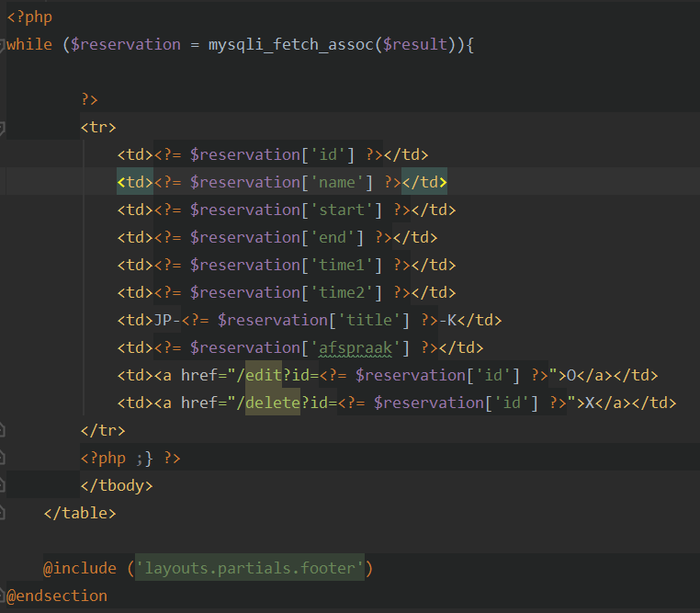
Task: Click the /edit path in href
Action: 259,376
